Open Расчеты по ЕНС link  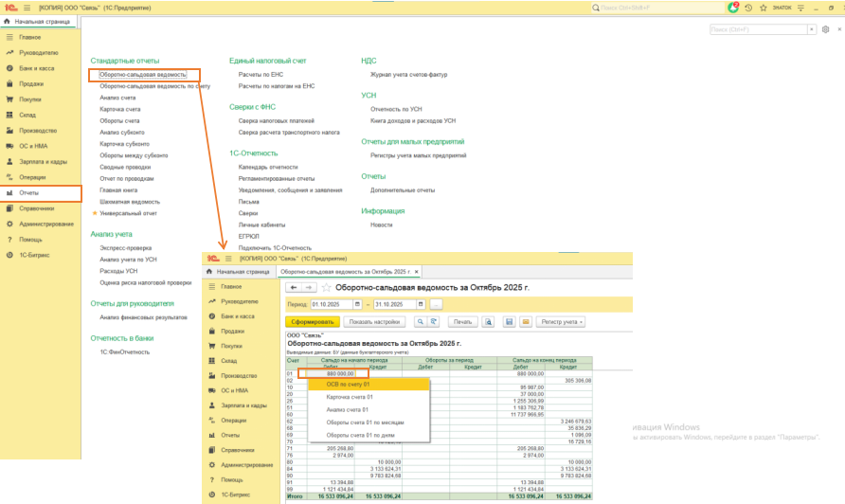tap(261, 75)
